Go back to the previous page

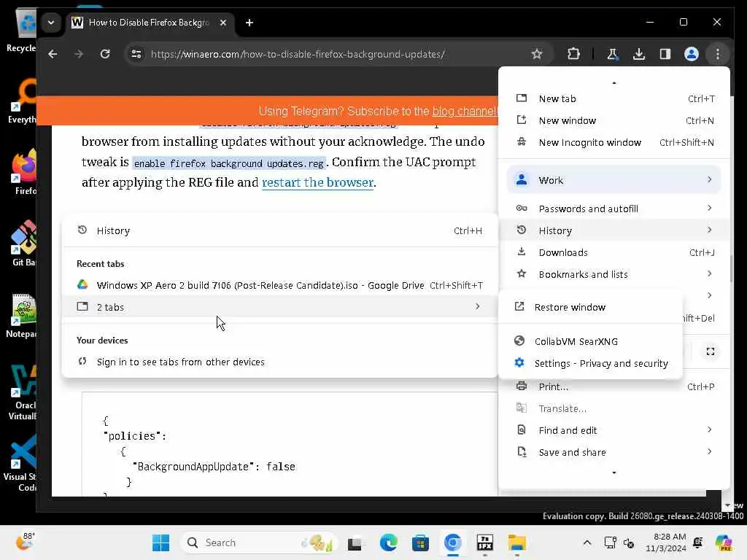pyautogui.click(x=53, y=54)
